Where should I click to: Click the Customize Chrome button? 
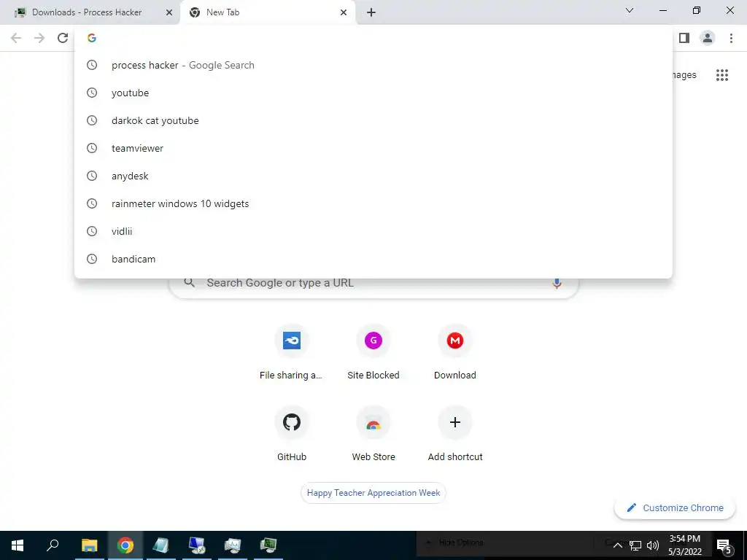click(675, 508)
